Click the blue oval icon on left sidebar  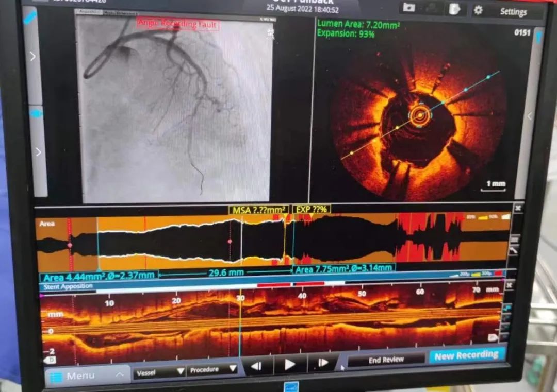pyautogui.click(x=35, y=113)
